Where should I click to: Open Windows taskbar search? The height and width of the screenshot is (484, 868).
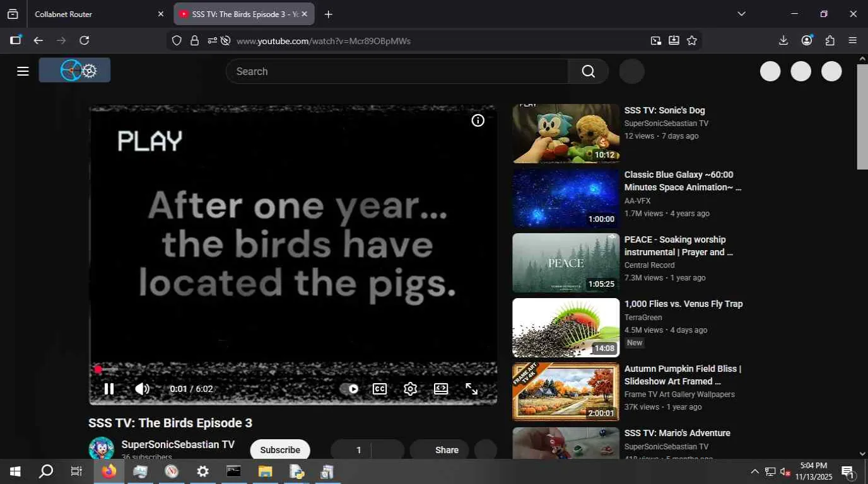(x=46, y=471)
